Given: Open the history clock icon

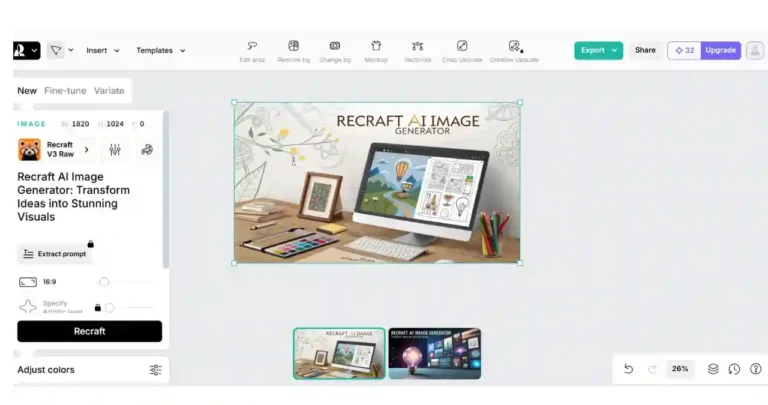Looking at the screenshot, I should pyautogui.click(x=734, y=369).
